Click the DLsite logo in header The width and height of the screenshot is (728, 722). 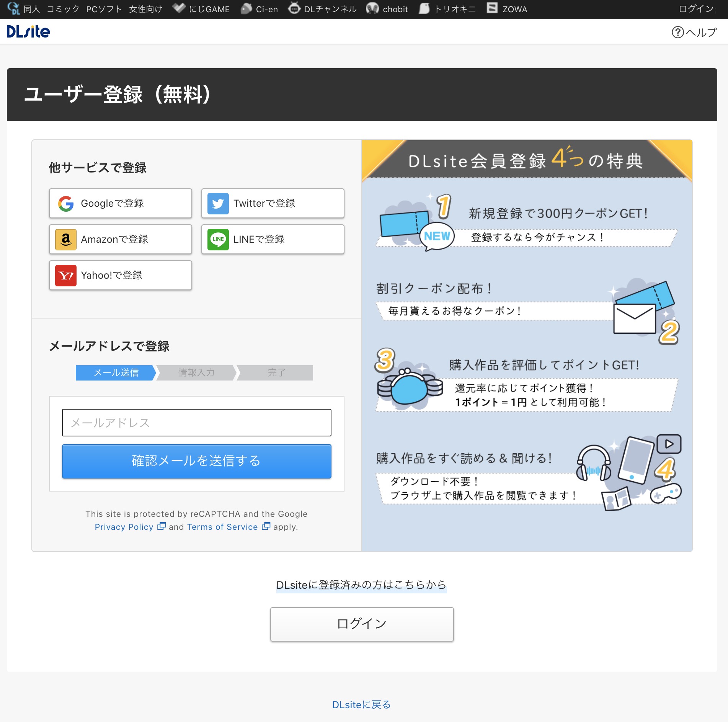click(x=28, y=32)
